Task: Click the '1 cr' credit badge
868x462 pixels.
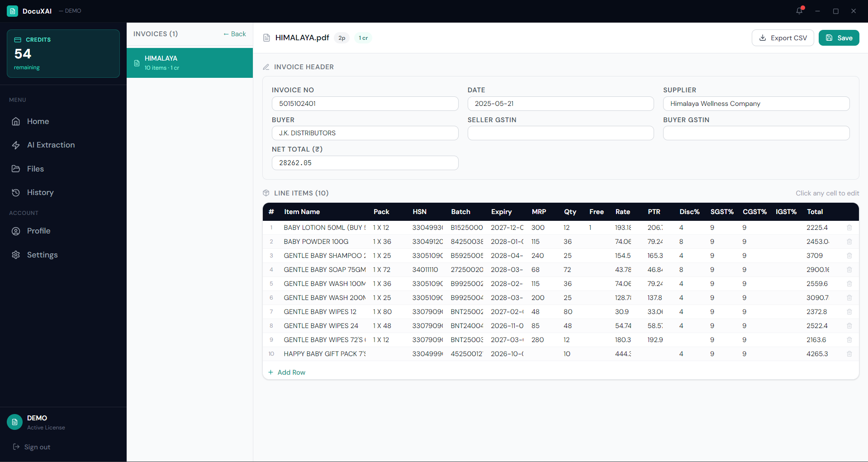Action: [x=363, y=38]
